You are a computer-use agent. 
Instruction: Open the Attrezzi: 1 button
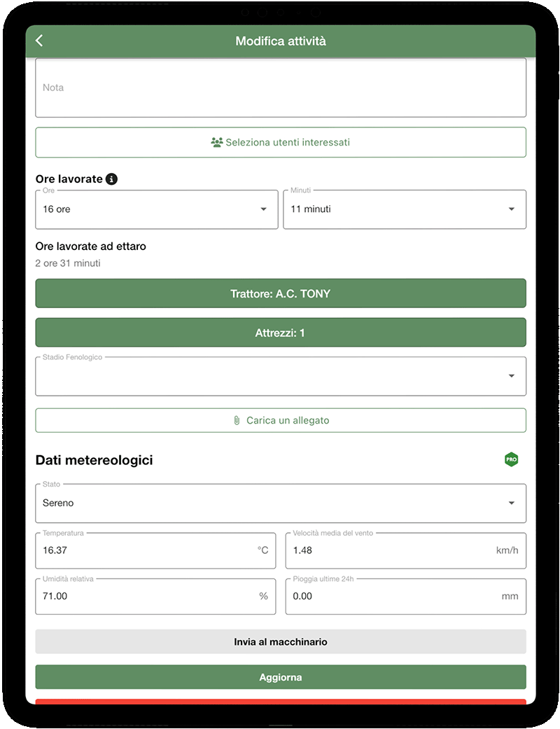280,332
